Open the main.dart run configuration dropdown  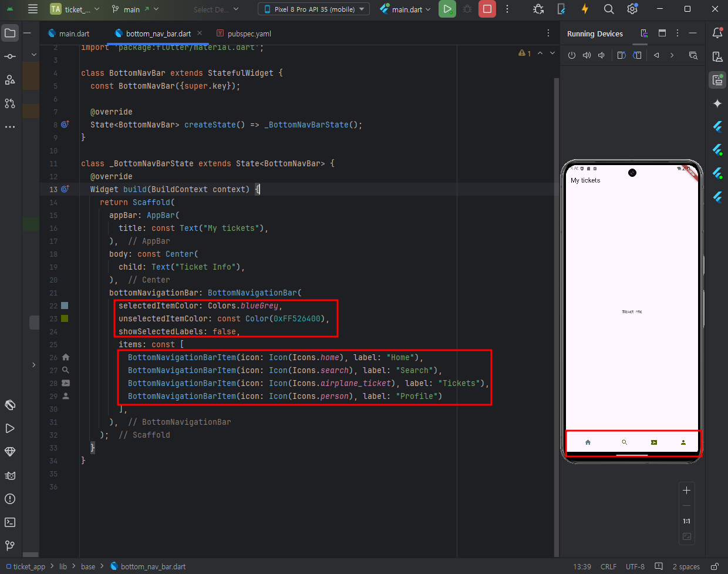coord(405,9)
